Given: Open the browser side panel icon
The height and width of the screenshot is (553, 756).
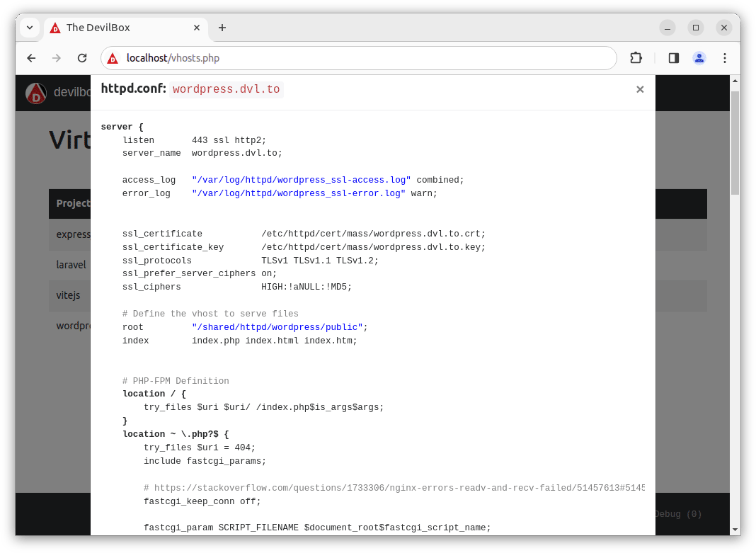Looking at the screenshot, I should pyautogui.click(x=673, y=58).
